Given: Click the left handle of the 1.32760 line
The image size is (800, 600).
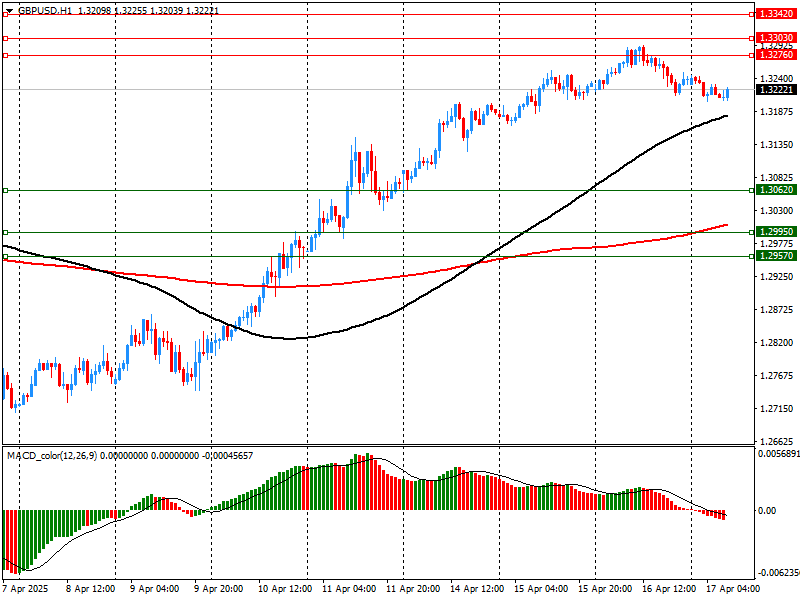Looking at the screenshot, I should 5,55.
